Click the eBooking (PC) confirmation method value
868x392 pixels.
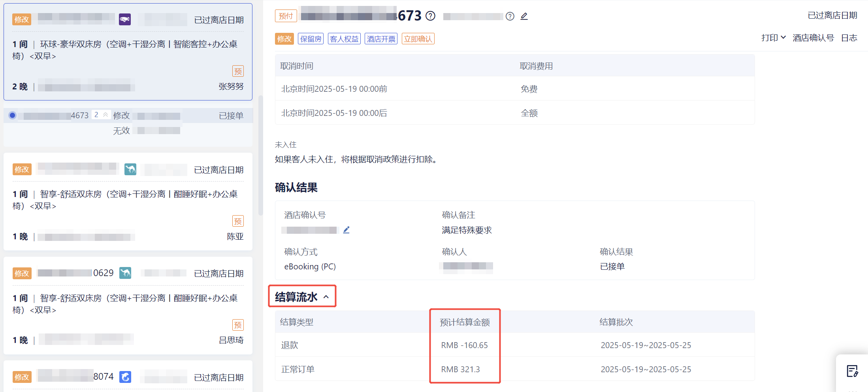coord(310,266)
